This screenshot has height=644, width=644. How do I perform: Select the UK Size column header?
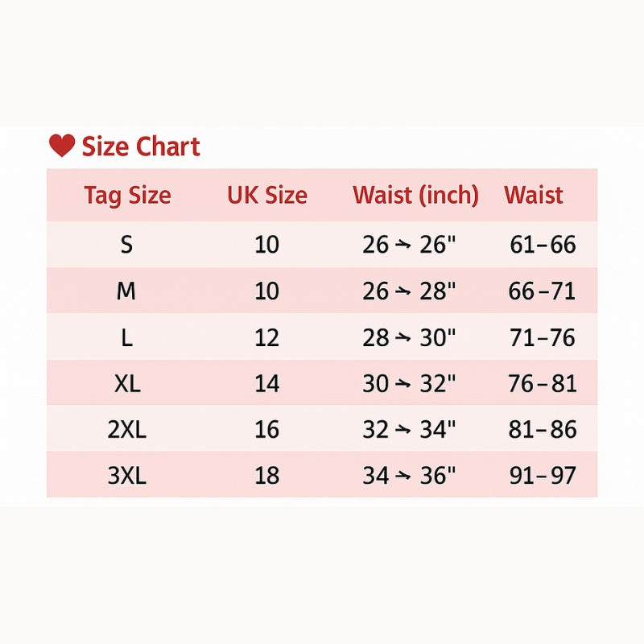267,195
